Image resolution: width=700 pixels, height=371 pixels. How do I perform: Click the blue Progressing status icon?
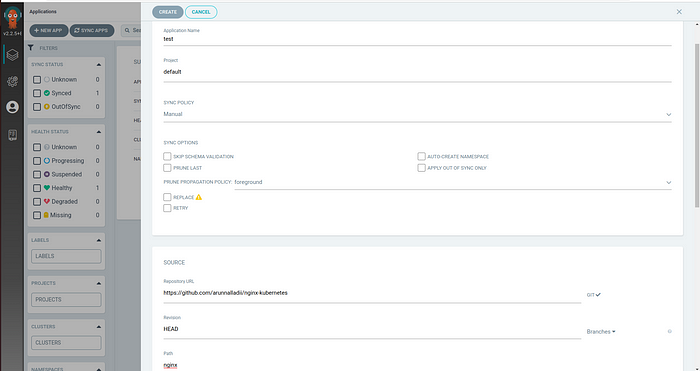coord(47,161)
